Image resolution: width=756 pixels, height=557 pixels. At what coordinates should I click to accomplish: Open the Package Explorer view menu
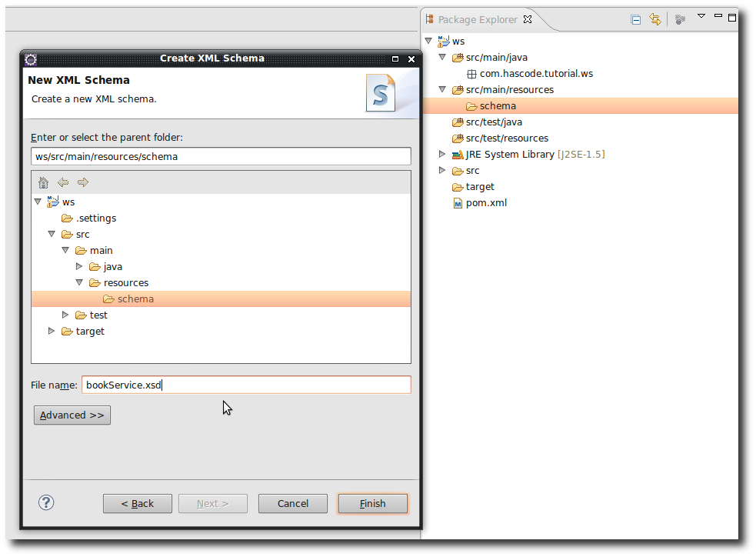point(701,16)
